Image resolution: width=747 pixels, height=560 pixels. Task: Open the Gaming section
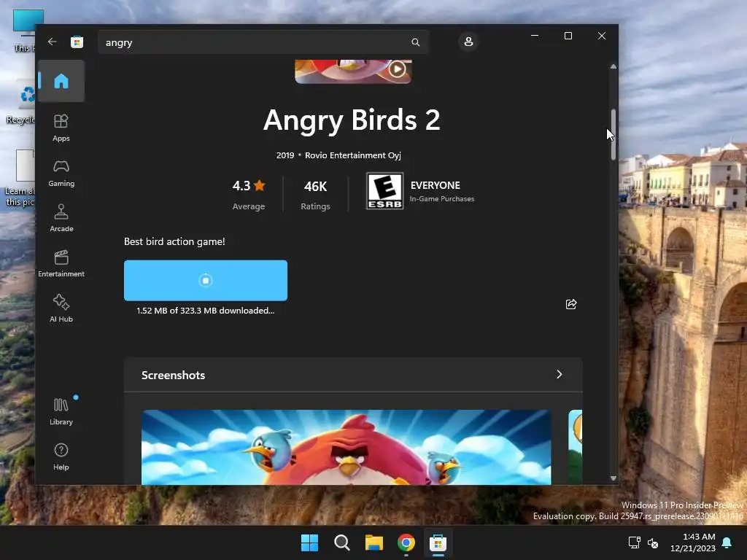pyautogui.click(x=61, y=173)
